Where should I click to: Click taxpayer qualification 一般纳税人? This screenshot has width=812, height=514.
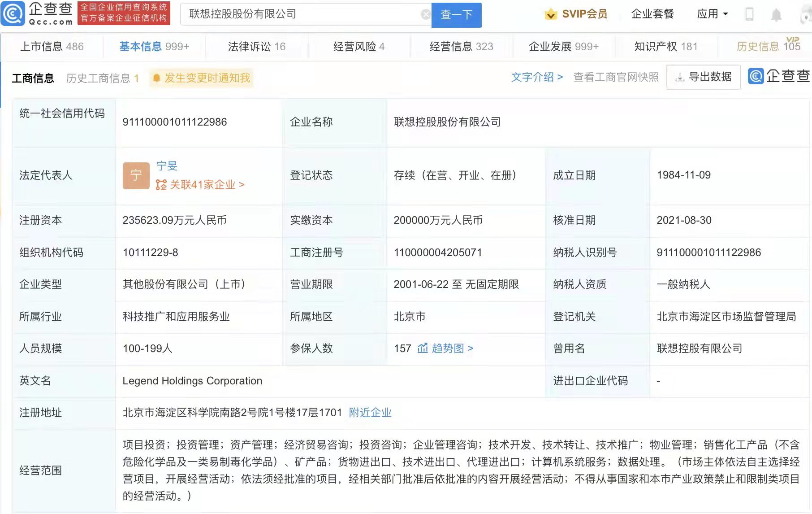683,284
